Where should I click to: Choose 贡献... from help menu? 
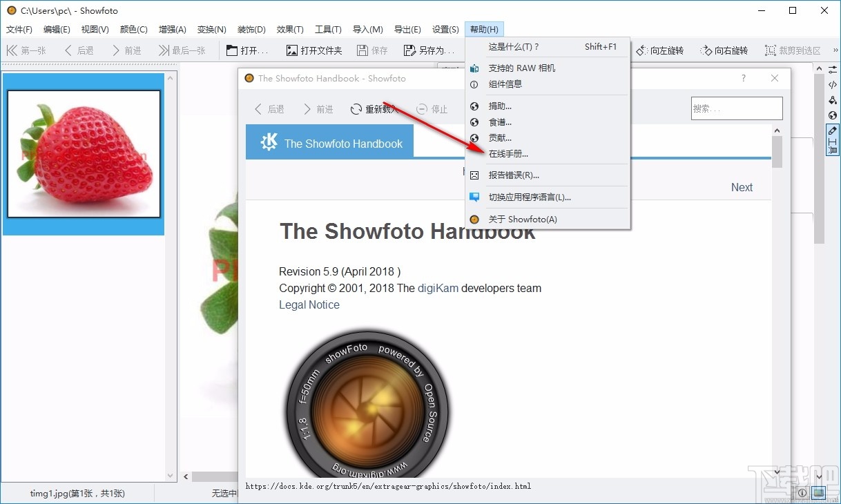548,138
